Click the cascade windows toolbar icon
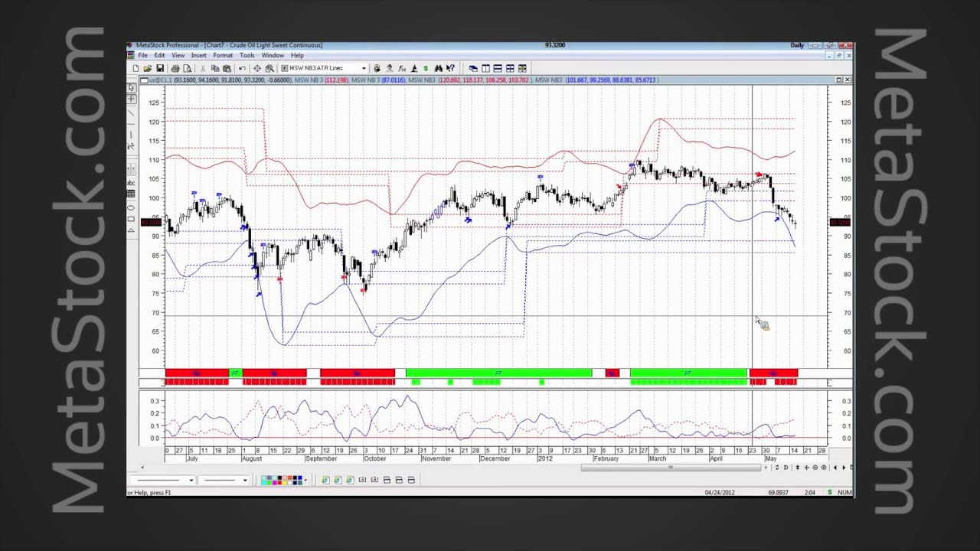This screenshot has height=551, width=980. [x=473, y=68]
